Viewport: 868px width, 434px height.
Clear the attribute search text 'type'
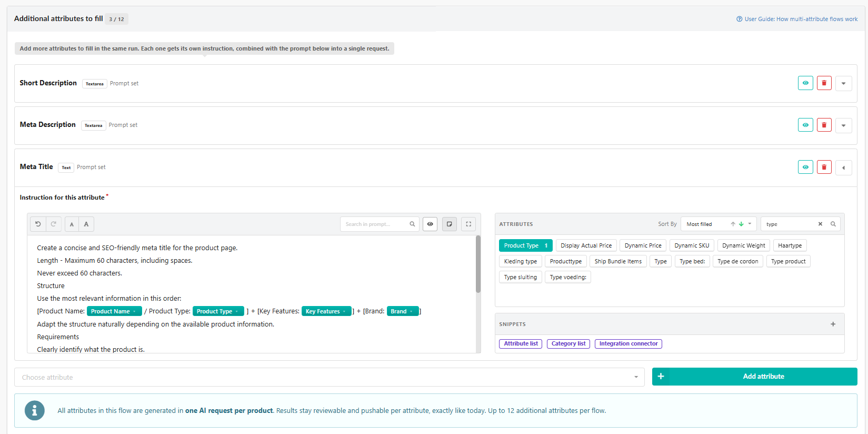[820, 224]
